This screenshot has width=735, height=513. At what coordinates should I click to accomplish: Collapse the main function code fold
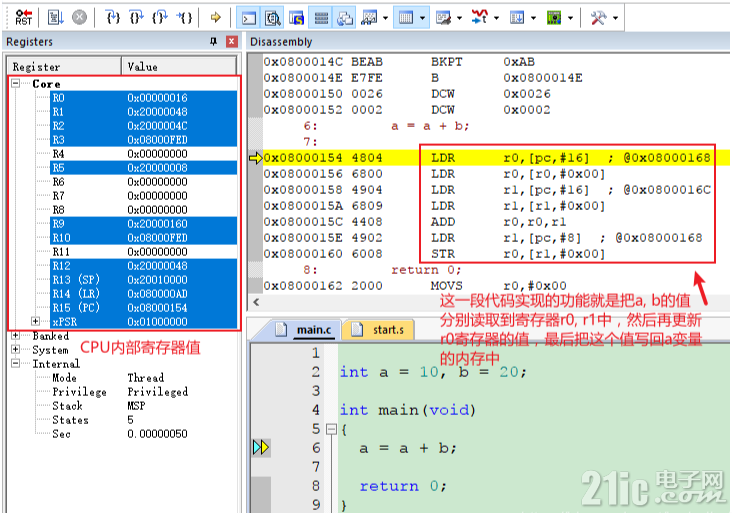click(x=331, y=429)
